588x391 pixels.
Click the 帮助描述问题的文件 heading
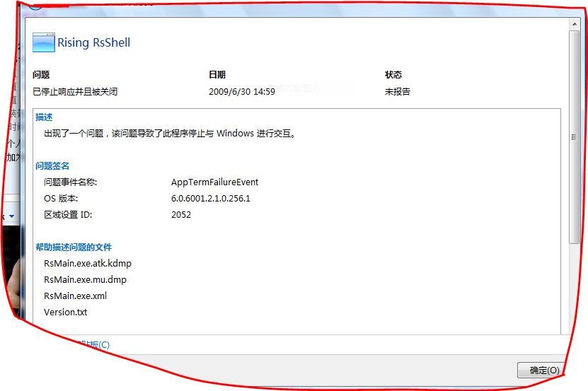click(x=74, y=247)
